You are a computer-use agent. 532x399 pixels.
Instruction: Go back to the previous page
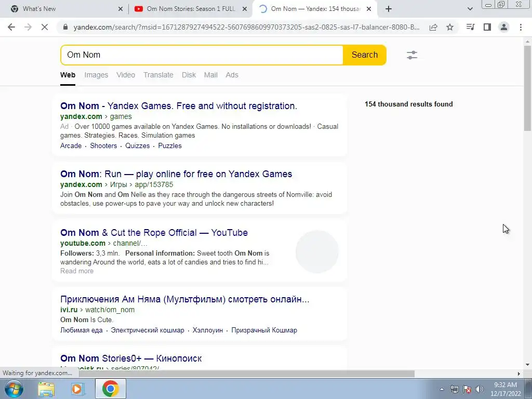tap(11, 27)
